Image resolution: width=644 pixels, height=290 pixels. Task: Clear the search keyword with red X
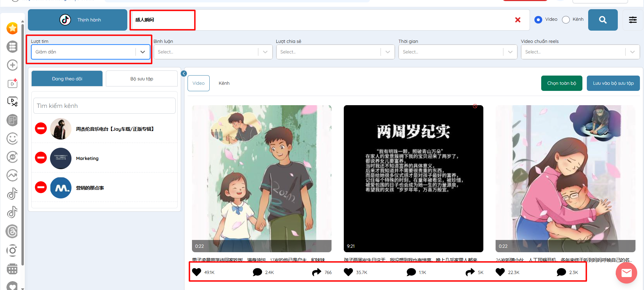(x=518, y=20)
